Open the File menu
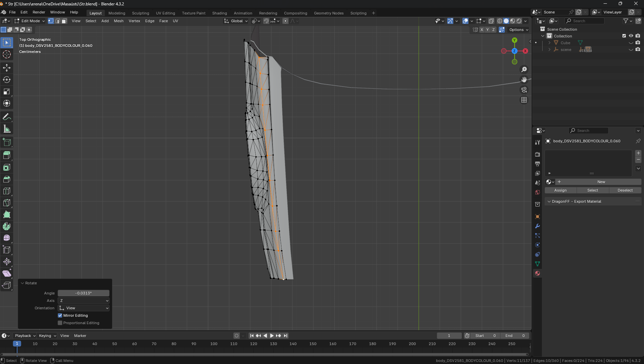This screenshot has width=644, height=364. 12,12
